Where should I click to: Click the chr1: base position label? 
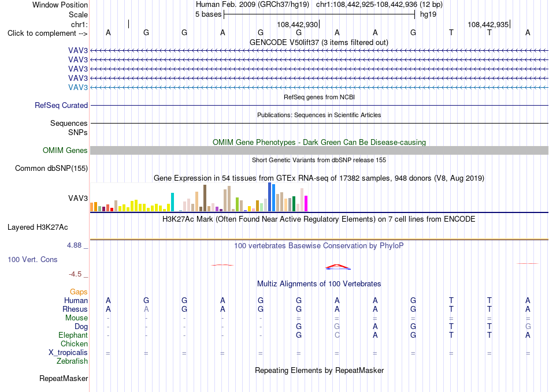click(x=79, y=24)
